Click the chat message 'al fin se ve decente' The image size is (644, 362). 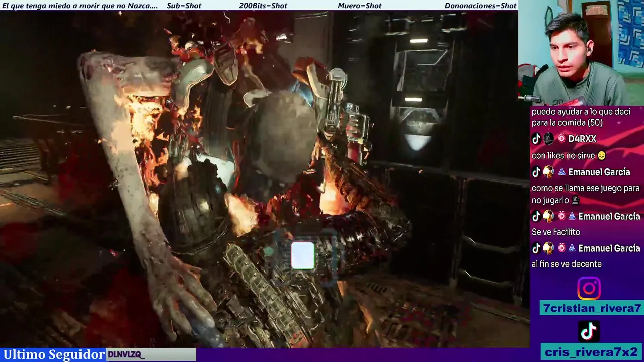567,264
